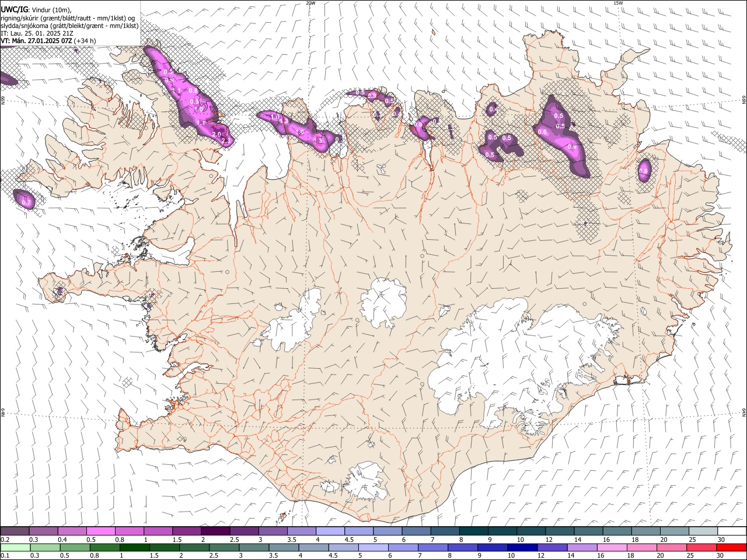Click the bright pink 0.5 swatch in the snow scale
This screenshot has width=747, height=560.
pos(100,531)
